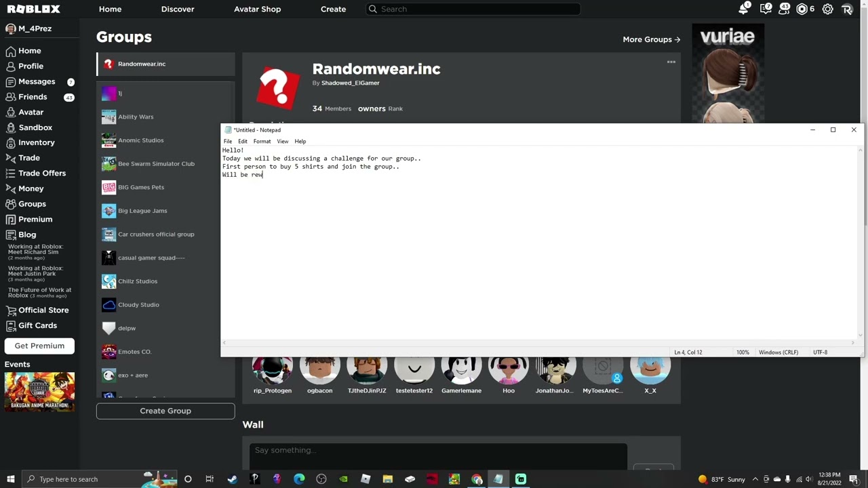Open the Notepad Edit menu
Viewport: 868px width, 488px height.
243,141
